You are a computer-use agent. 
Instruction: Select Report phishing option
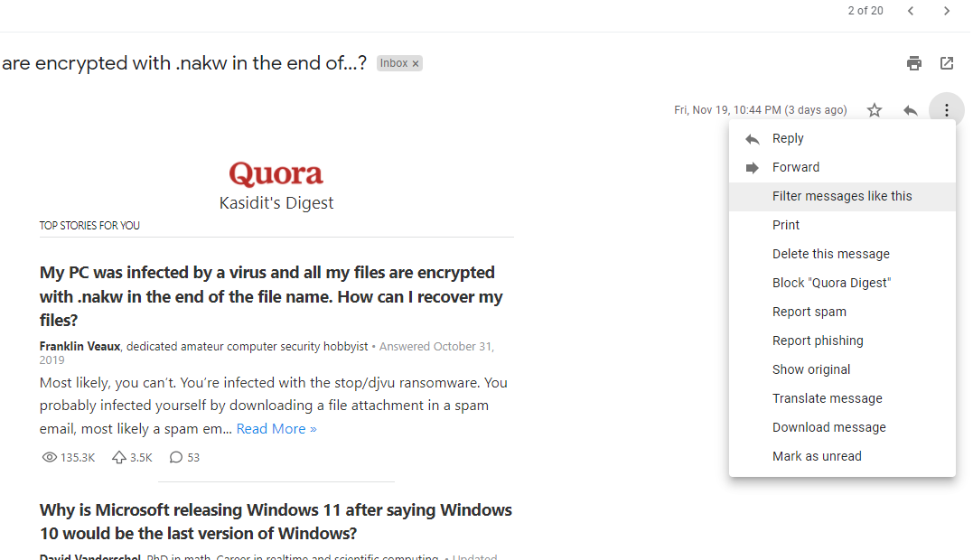tap(818, 341)
